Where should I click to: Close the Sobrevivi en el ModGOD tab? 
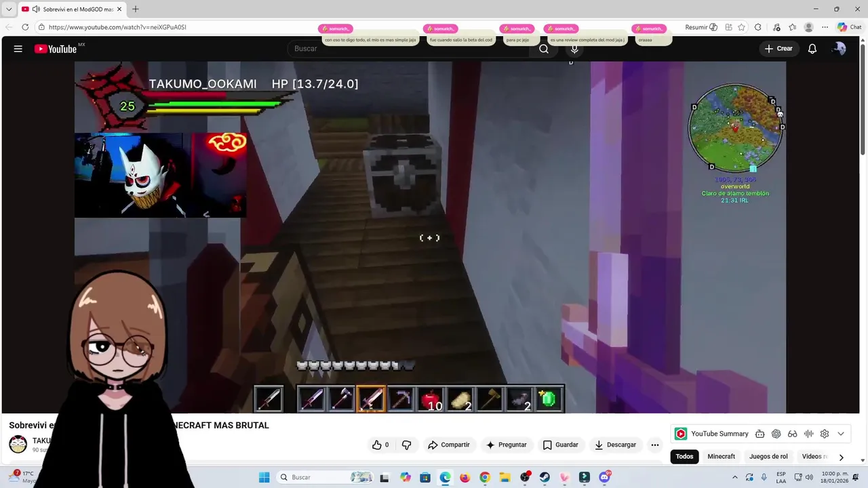point(119,9)
